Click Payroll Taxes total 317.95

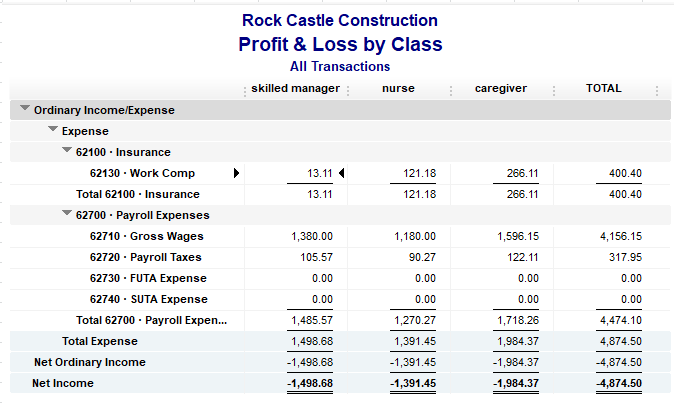pyautogui.click(x=625, y=257)
